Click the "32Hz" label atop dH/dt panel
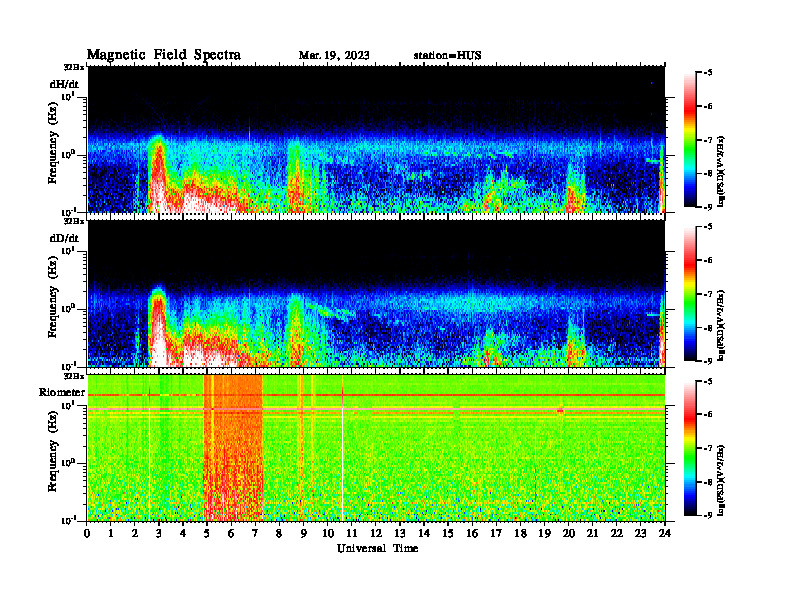This screenshot has height=612, width=792. pos(74,67)
